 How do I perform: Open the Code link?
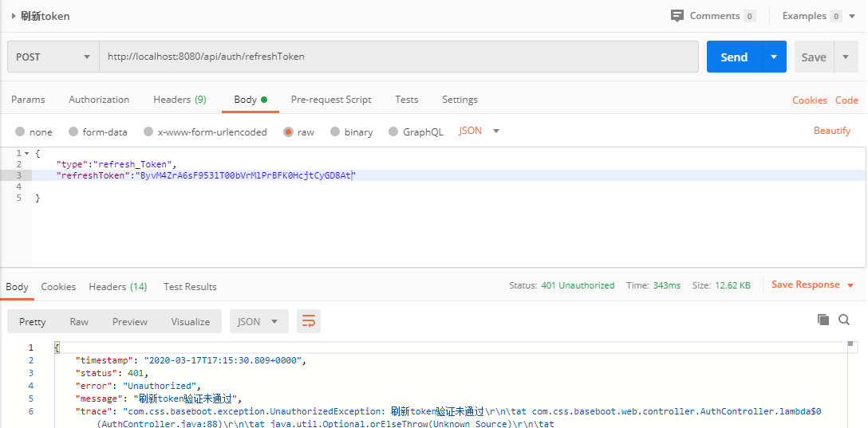coord(846,100)
